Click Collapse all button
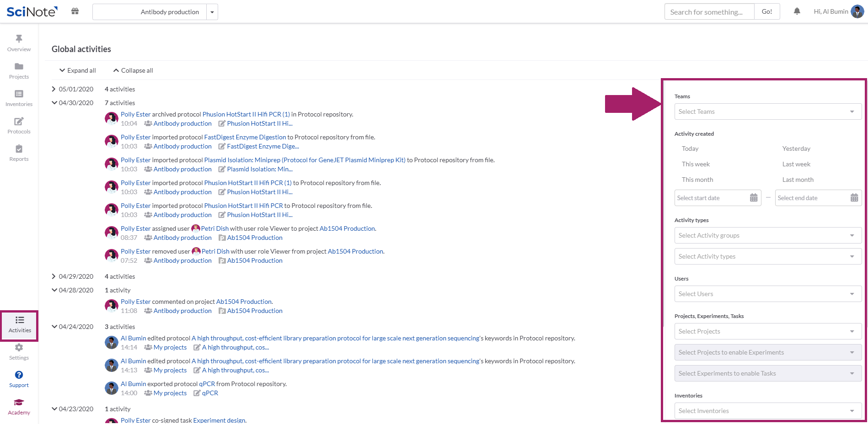Viewport: 868px width, 424px height. pos(133,70)
